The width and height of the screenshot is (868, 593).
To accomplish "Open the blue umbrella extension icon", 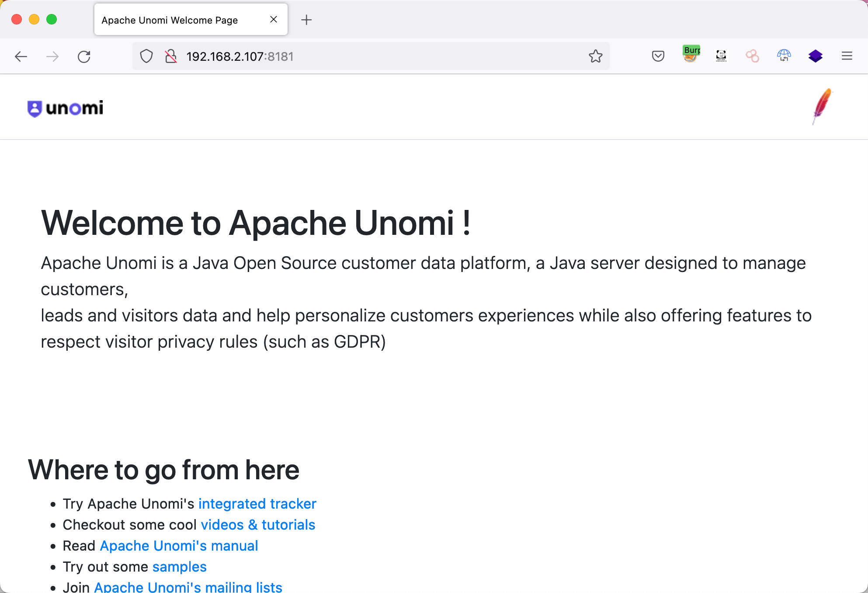I will coord(784,56).
